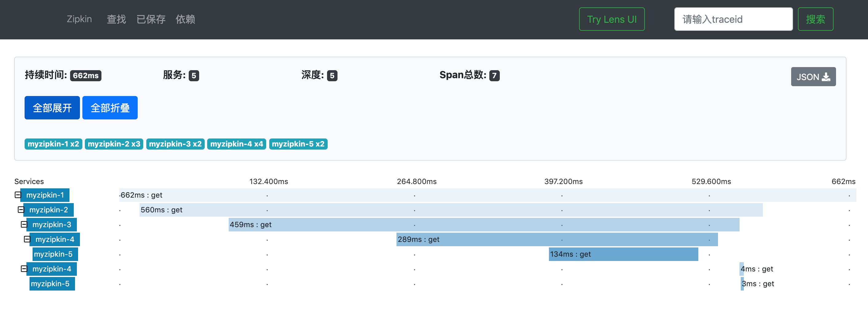
Task: Filter by myzipkin-1 x2 badge
Action: click(53, 144)
